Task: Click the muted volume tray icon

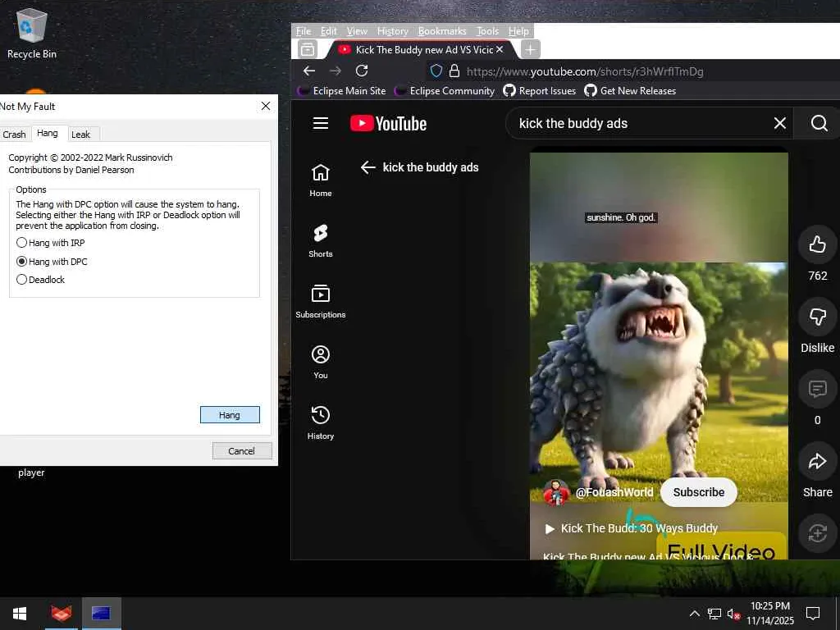Action: click(x=733, y=614)
